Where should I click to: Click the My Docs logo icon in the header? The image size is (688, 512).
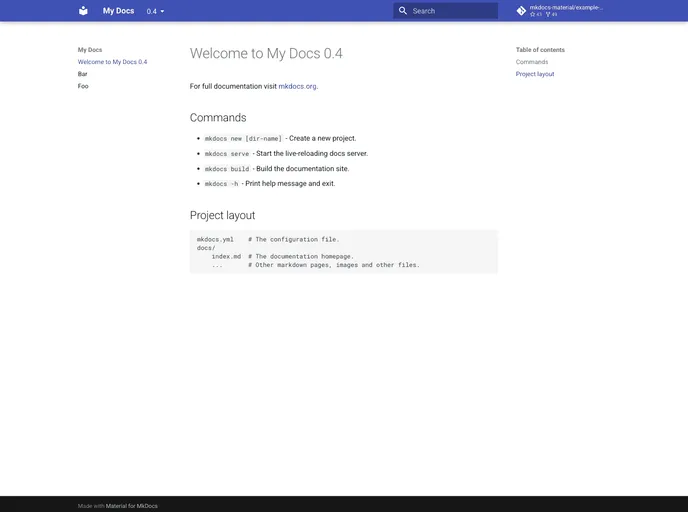click(x=83, y=11)
